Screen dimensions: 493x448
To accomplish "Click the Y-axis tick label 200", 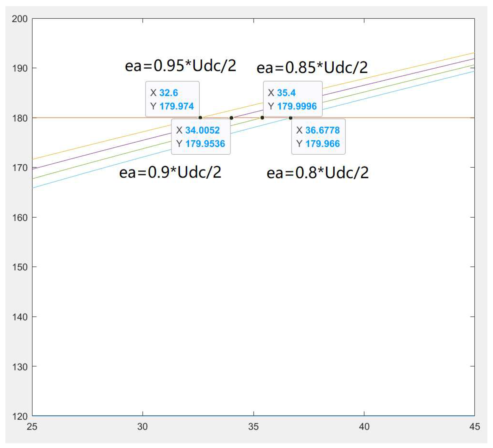I will (x=19, y=19).
